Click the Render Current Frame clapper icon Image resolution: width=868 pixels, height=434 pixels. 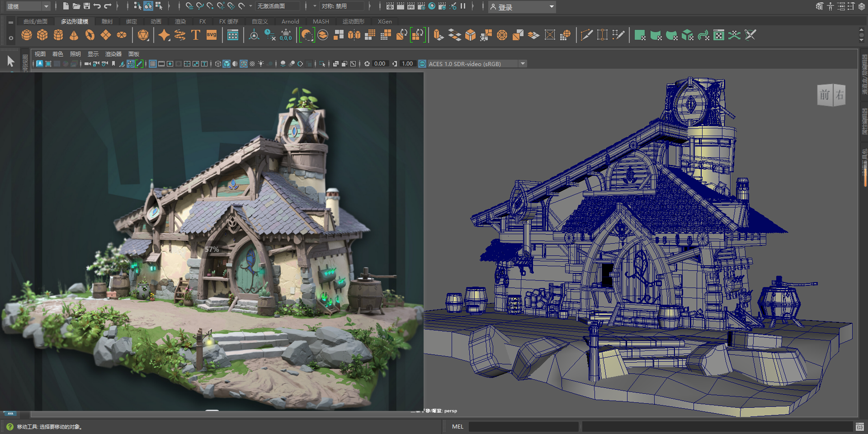point(401,6)
